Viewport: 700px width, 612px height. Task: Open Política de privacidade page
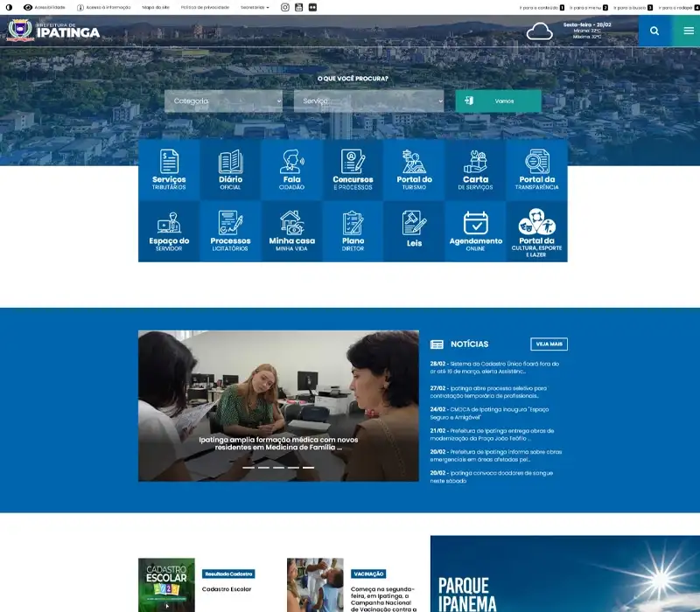click(x=205, y=6)
